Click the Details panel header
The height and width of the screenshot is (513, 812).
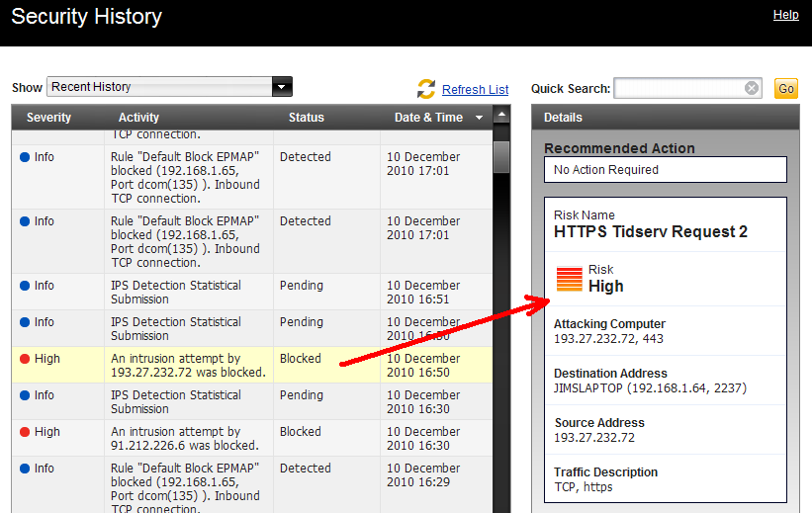click(665, 118)
